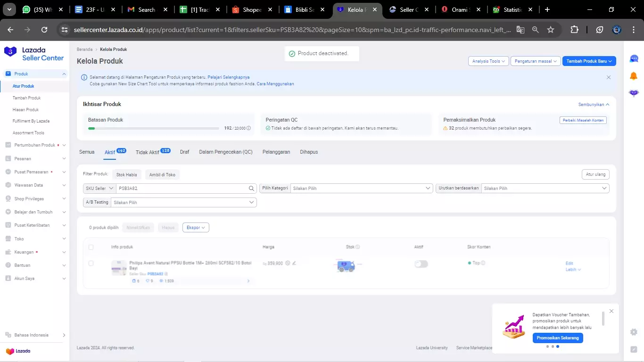The width and height of the screenshot is (644, 362).
Task: Open the settings gear icon in right sidebar
Action: (x=634, y=332)
